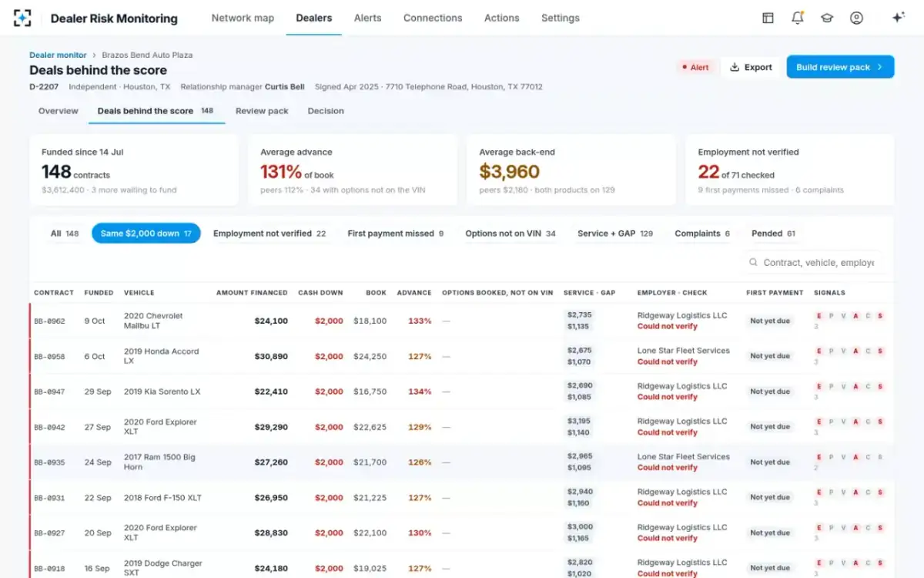Toggle the Pended 61 filter chip
This screenshot has width=924, height=578.
point(774,234)
